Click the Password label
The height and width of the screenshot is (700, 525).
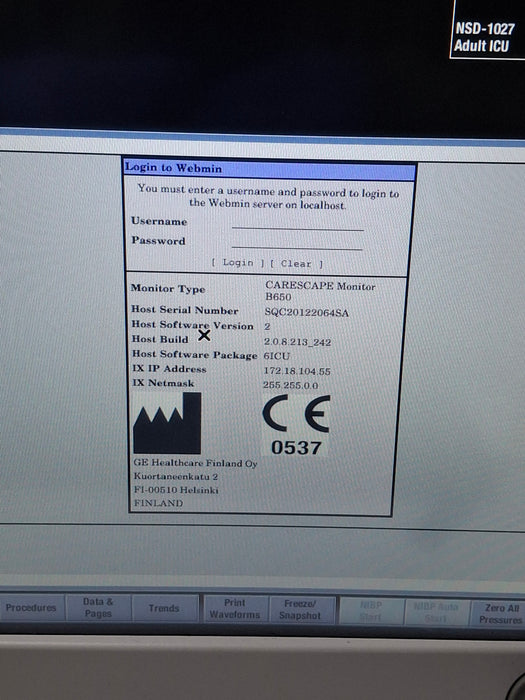coord(158,240)
